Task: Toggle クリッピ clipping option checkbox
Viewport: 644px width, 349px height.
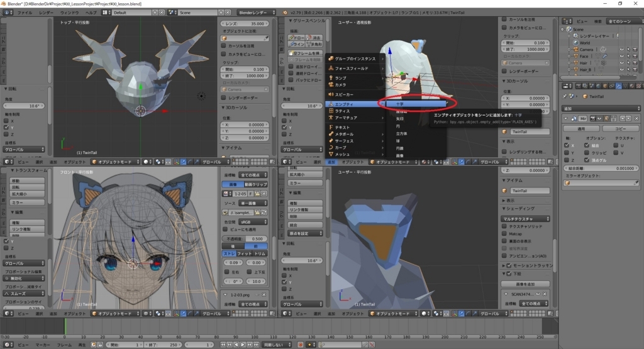Action: tap(587, 153)
